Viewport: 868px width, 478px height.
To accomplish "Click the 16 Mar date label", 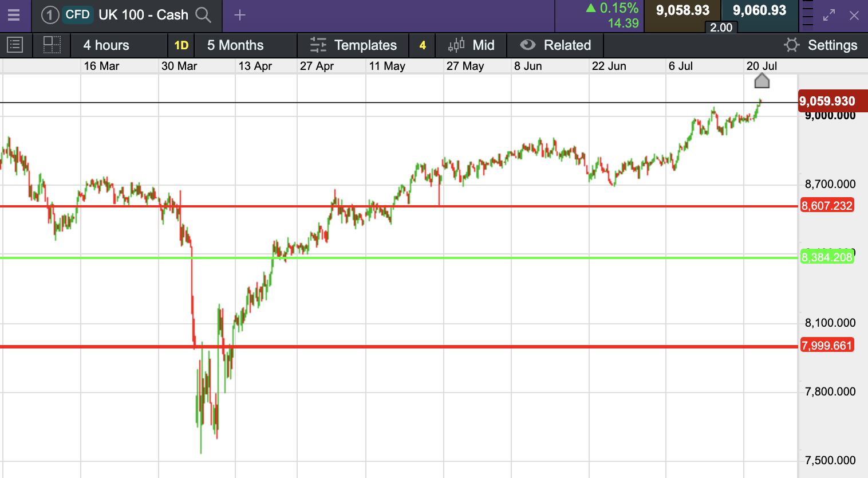I will [x=101, y=66].
